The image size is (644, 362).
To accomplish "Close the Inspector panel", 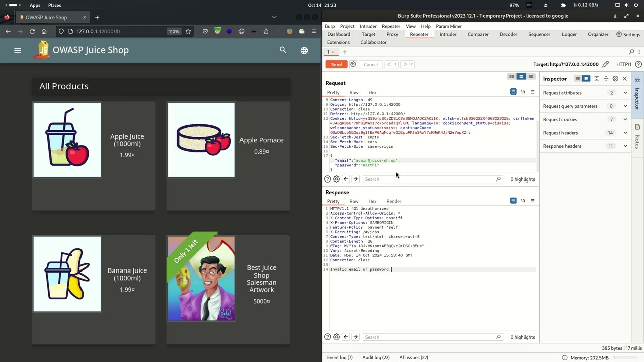I will pos(625,79).
